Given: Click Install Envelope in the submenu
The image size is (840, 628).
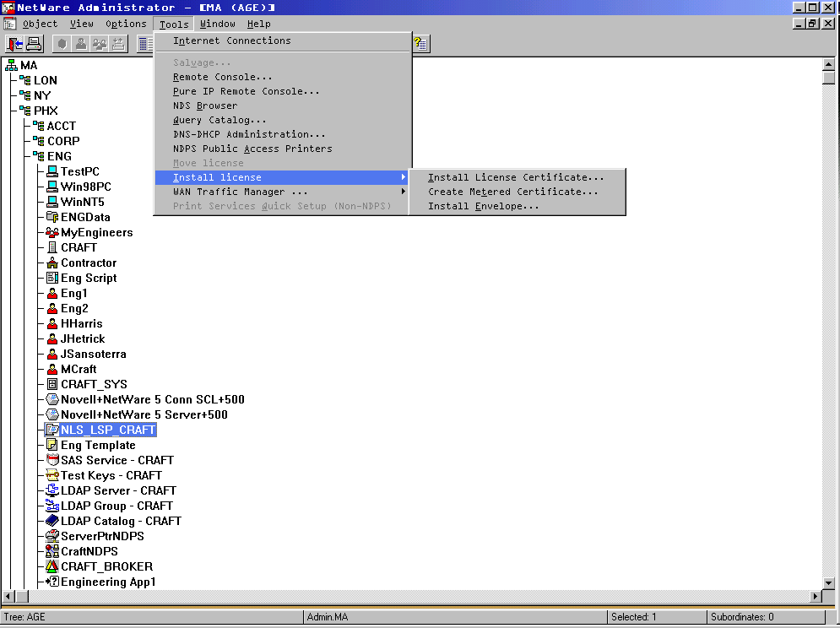Looking at the screenshot, I should point(483,206).
